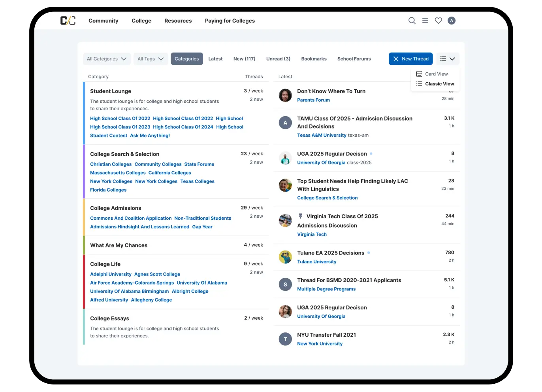Viewport: 542px width, 392px height.
Task: Open the NYU Transfer Fall 2021 thread
Action: click(x=326, y=335)
